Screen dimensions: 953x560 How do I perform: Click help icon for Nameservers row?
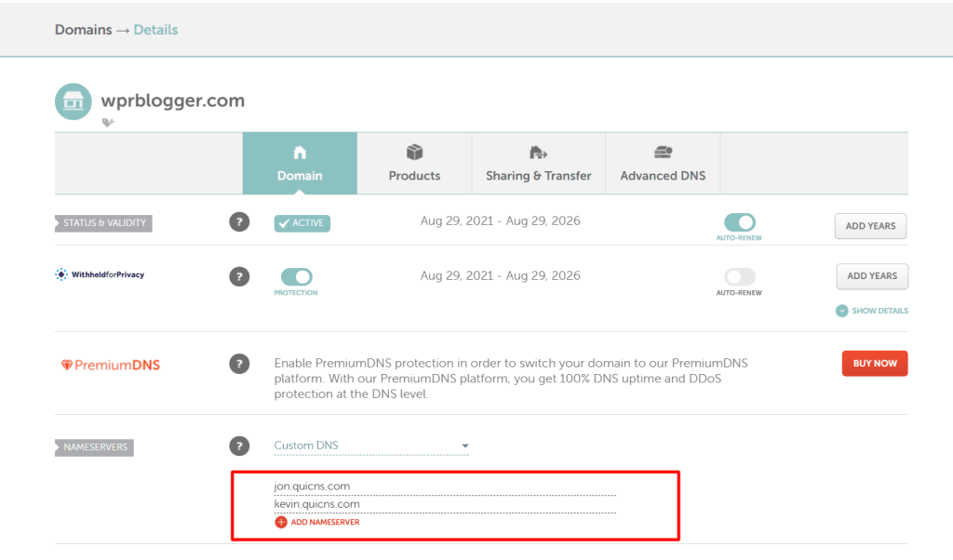pos(239,446)
